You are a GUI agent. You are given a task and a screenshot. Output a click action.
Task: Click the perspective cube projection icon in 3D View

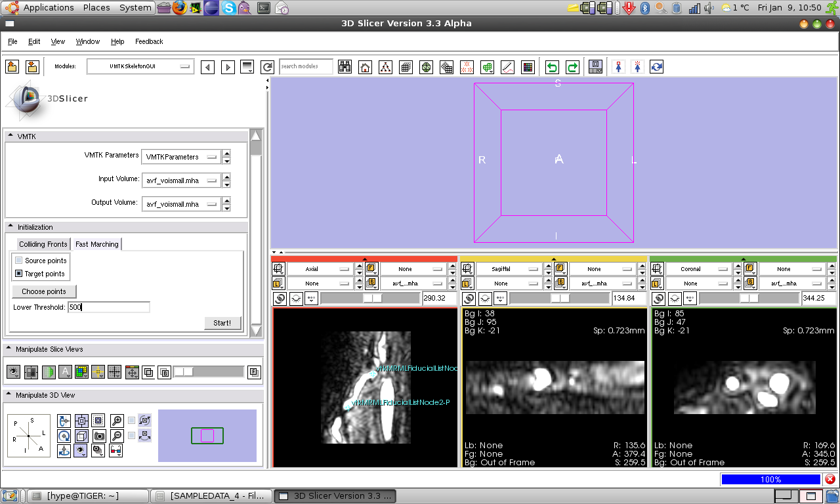(x=81, y=436)
